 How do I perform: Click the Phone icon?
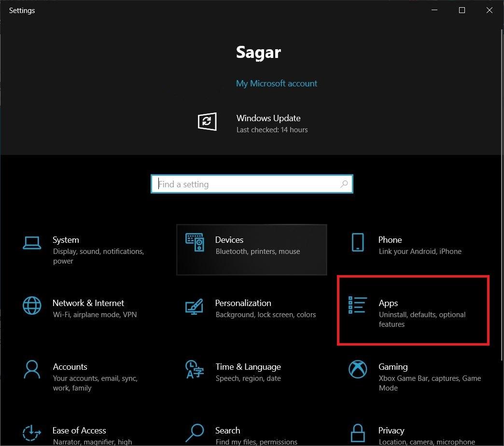[358, 242]
